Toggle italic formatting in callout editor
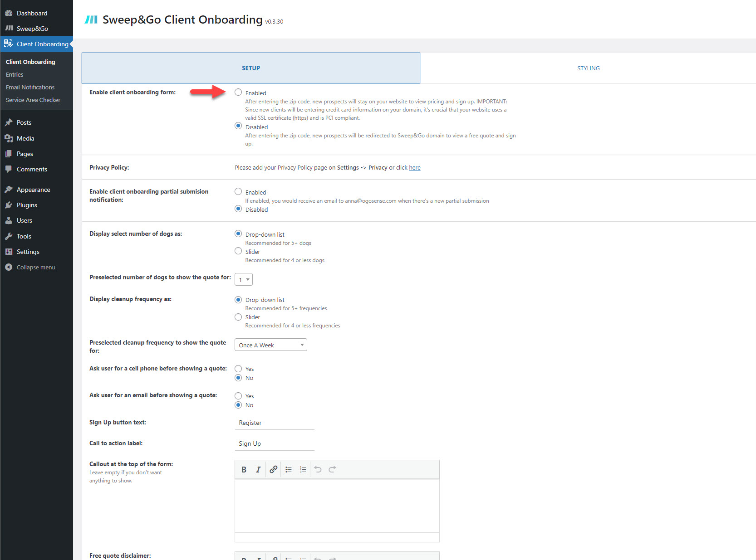 coord(258,470)
